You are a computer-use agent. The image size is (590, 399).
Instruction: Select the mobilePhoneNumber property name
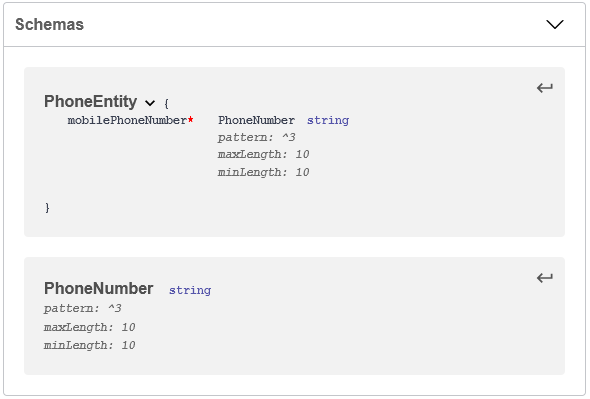[127, 120]
